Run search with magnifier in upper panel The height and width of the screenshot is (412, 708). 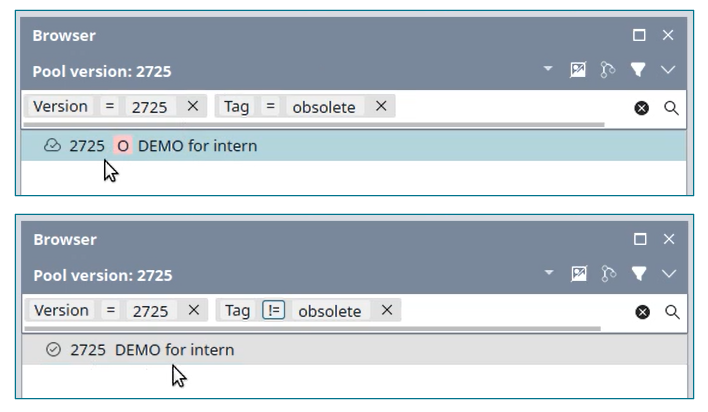[x=671, y=108]
